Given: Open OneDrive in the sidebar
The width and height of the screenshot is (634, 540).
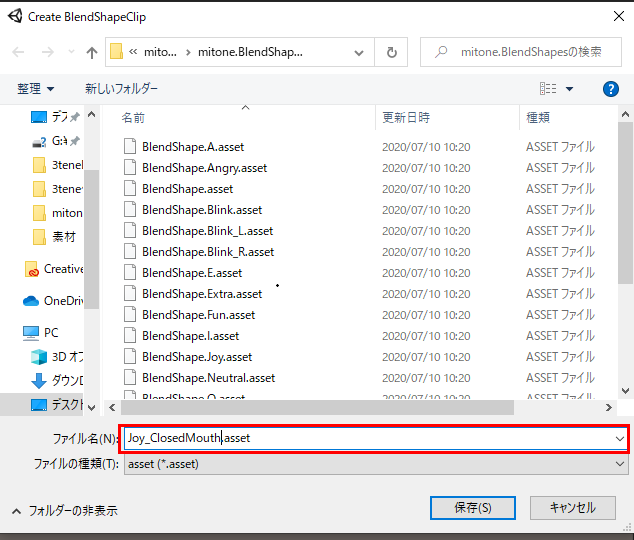Looking at the screenshot, I should [x=53, y=301].
